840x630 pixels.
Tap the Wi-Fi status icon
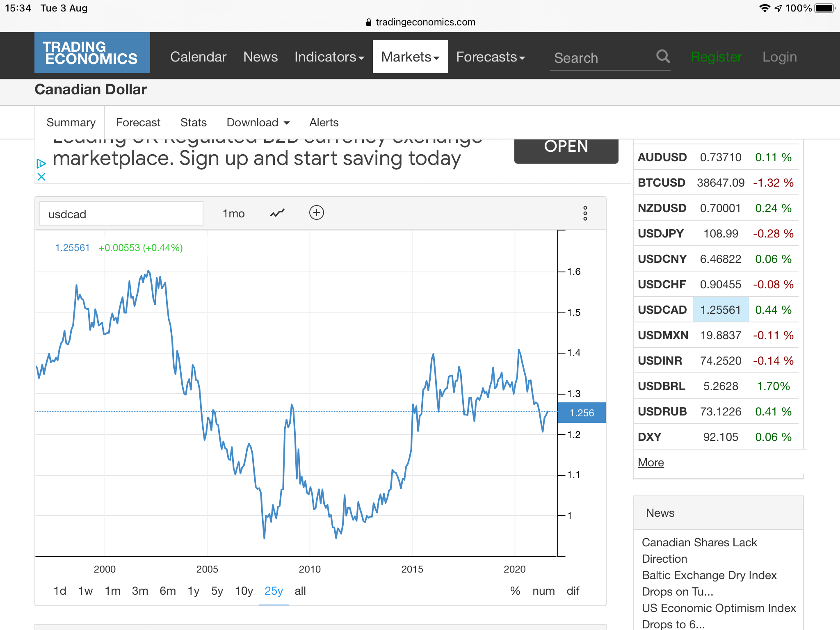(765, 8)
